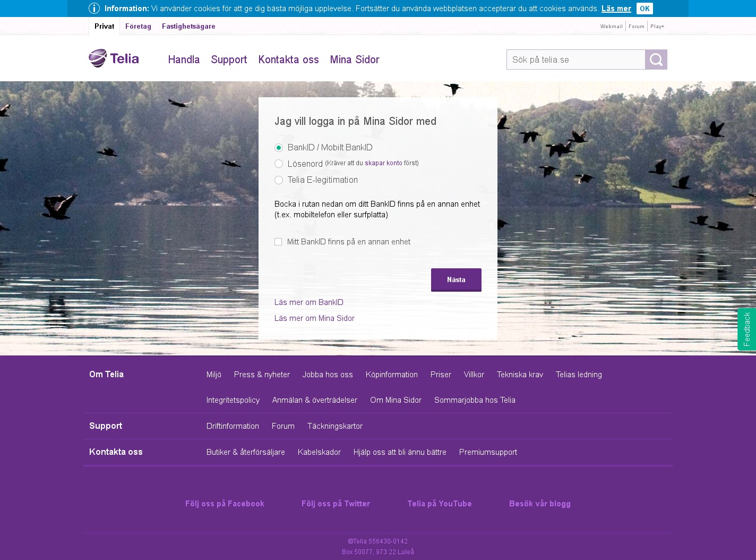Open Telia på YouTube link
Viewport: 756px width, 560px height.
click(440, 504)
